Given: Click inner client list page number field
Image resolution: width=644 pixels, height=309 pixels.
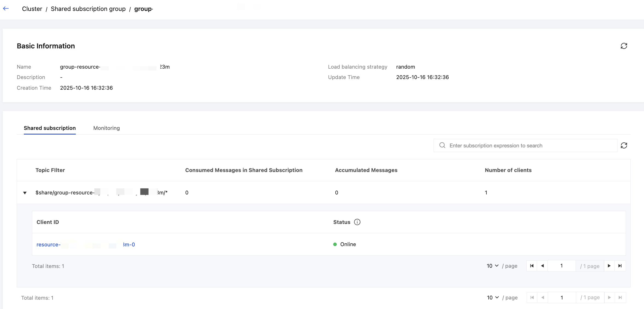Looking at the screenshot, I should pyautogui.click(x=561, y=266).
